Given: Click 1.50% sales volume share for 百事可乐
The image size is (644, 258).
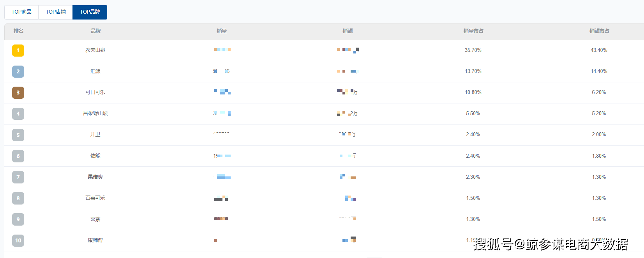Looking at the screenshot, I should click(473, 198).
